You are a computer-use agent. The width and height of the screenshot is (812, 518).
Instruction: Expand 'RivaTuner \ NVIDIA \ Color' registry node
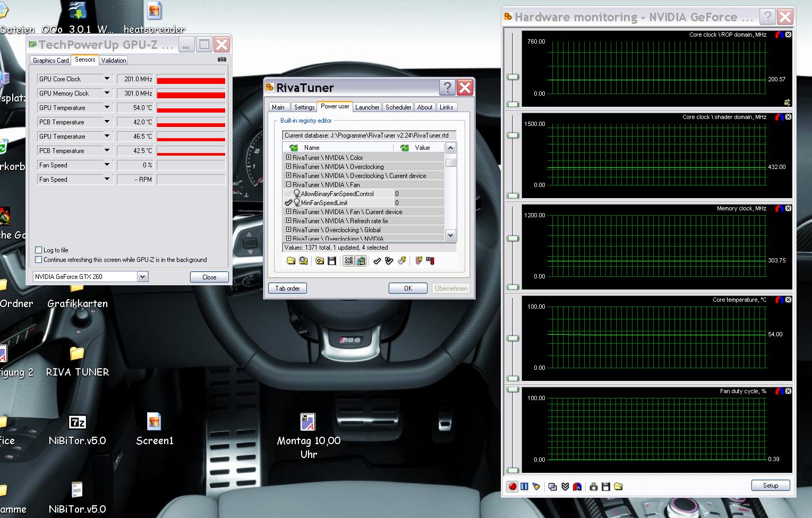coord(289,157)
